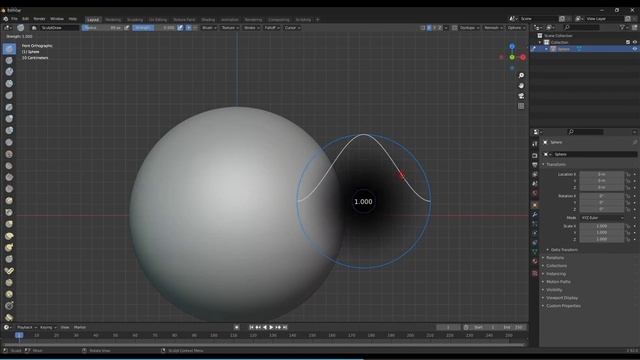Open the timeline Marker menu
Viewport: 640px width, 360px height.
[x=80, y=327]
